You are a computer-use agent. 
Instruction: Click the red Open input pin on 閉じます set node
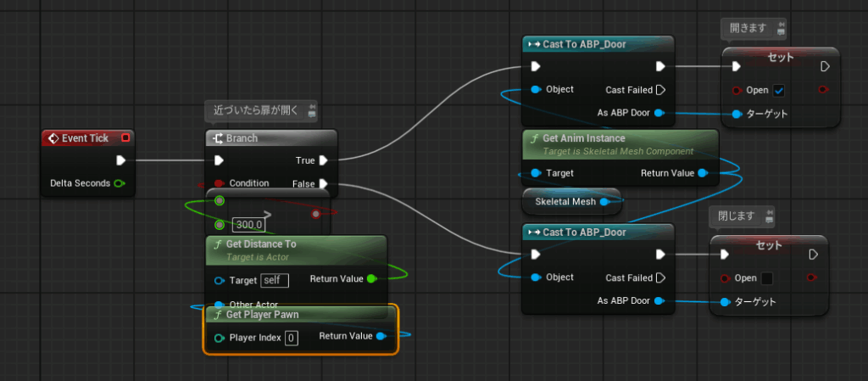coord(725,278)
